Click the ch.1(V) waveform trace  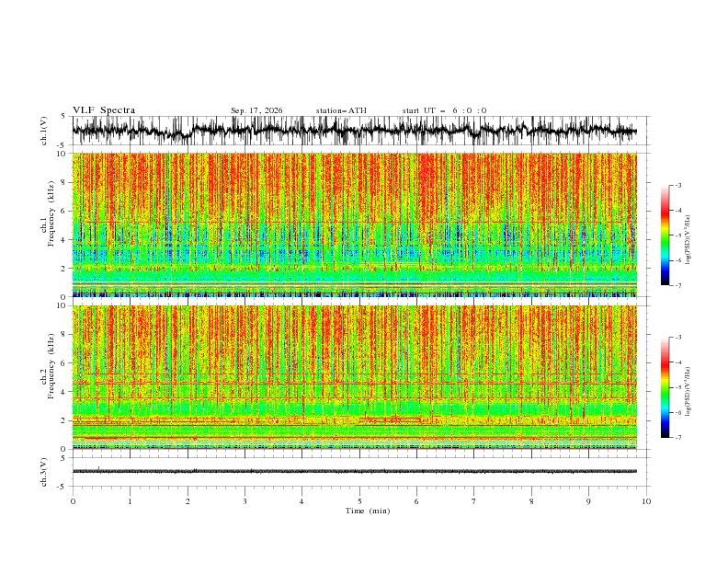(x=354, y=131)
